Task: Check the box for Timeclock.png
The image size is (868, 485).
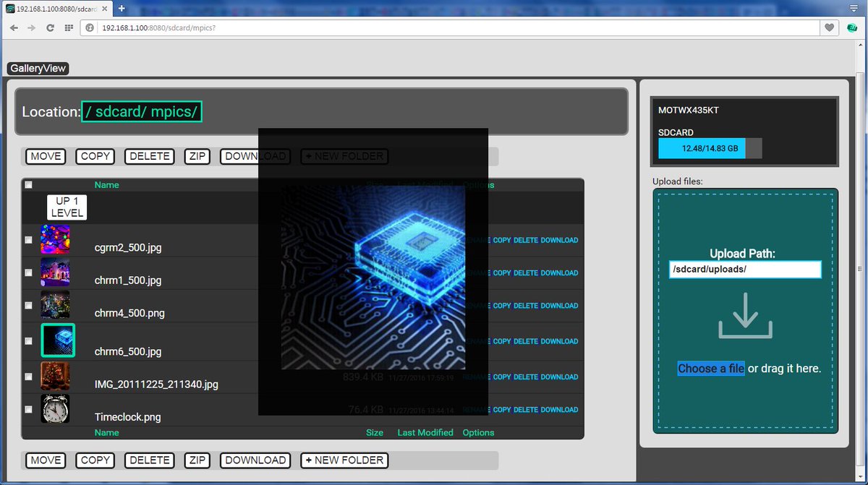Action: click(x=28, y=409)
